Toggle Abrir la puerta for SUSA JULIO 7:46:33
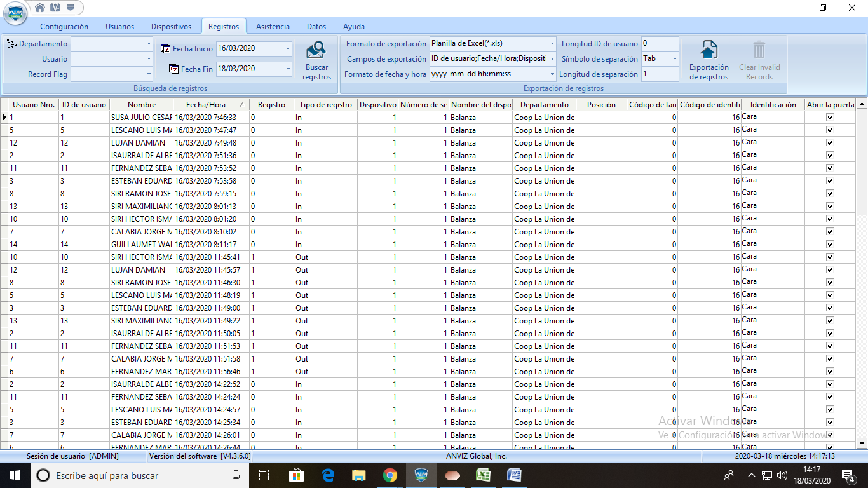This screenshot has width=868, height=488. (830, 118)
